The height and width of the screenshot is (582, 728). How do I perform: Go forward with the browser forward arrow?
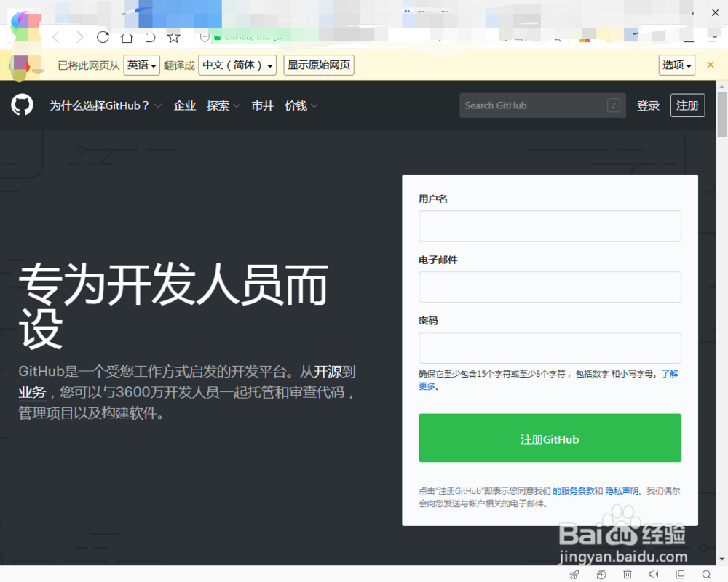pos(79,37)
